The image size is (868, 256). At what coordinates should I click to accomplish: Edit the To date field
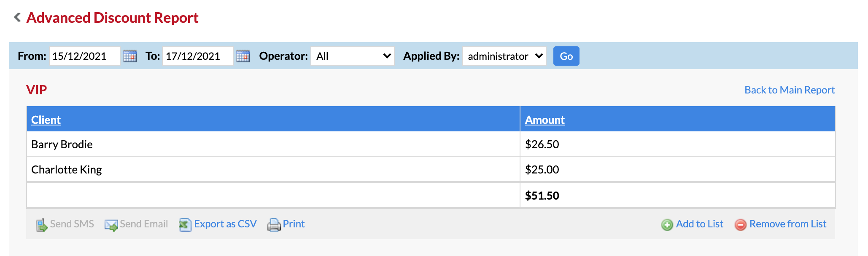pos(198,56)
